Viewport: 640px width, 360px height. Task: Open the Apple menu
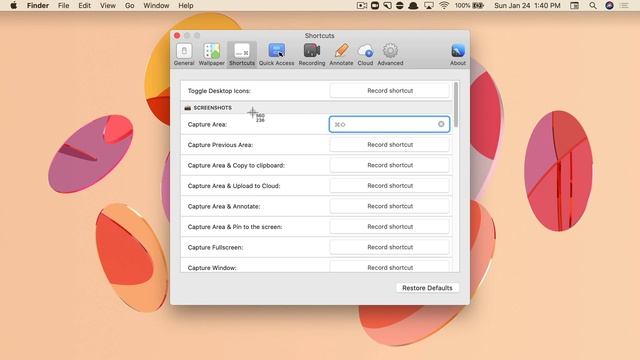point(13,6)
